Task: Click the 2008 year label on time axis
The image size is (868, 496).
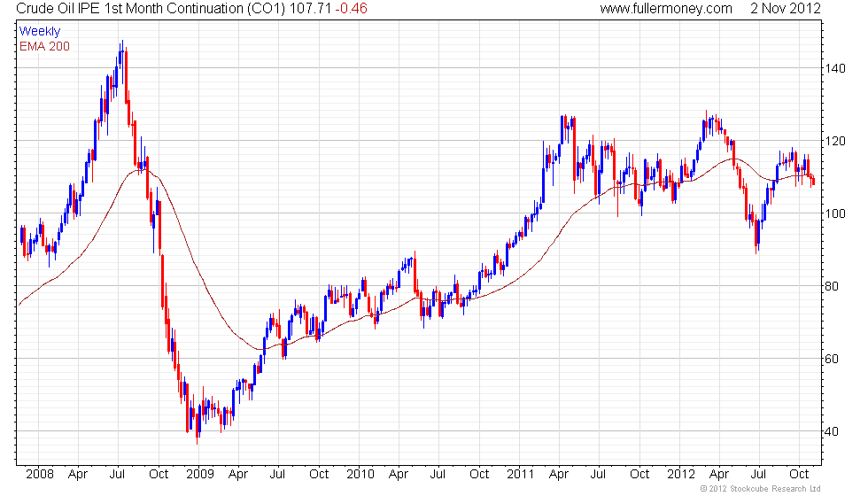Action: point(40,475)
